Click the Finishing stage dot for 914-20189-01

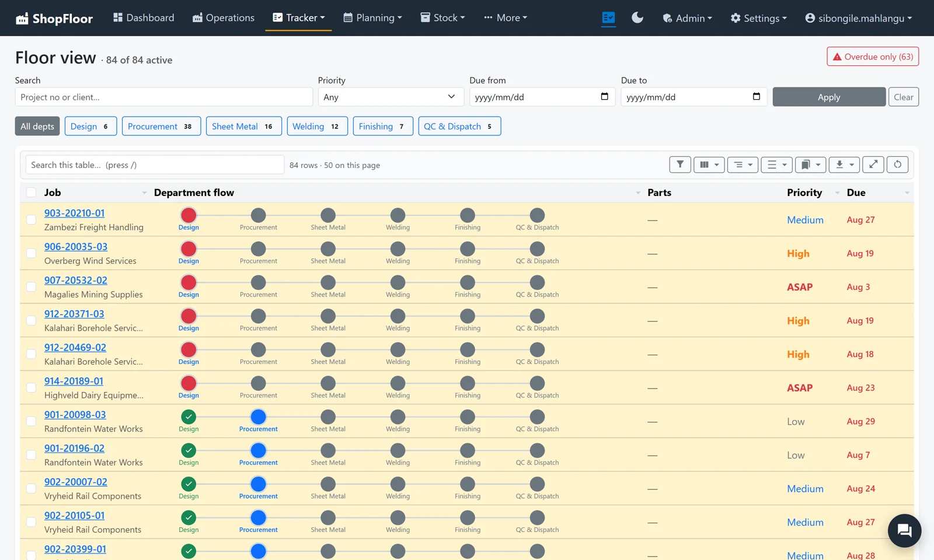468,383
